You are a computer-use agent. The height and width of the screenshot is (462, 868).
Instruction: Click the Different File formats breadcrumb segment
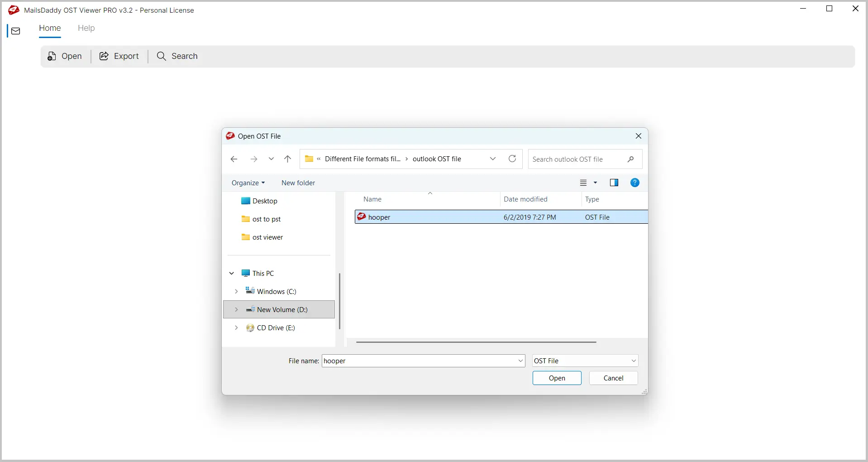(x=363, y=159)
